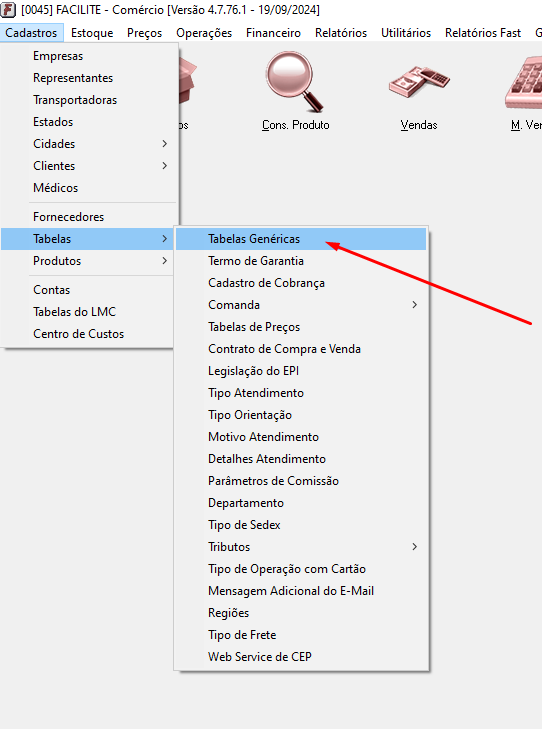Choose Tabelas de Preços
Screen dimensions: 542x729
pos(301,327)
